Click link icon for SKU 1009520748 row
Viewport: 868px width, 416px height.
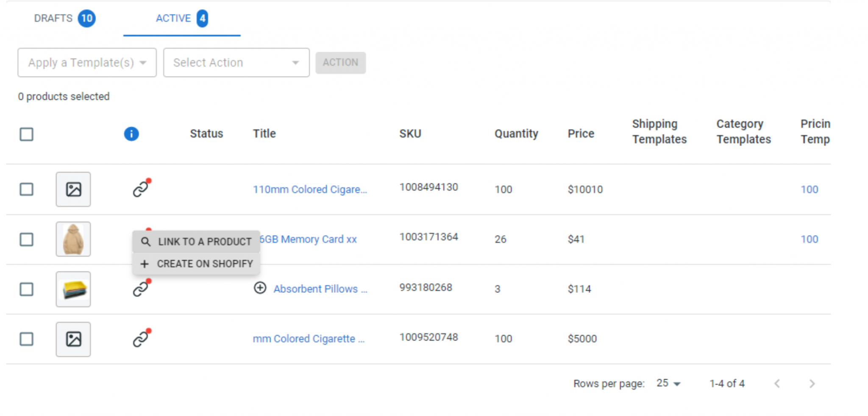[x=141, y=339]
